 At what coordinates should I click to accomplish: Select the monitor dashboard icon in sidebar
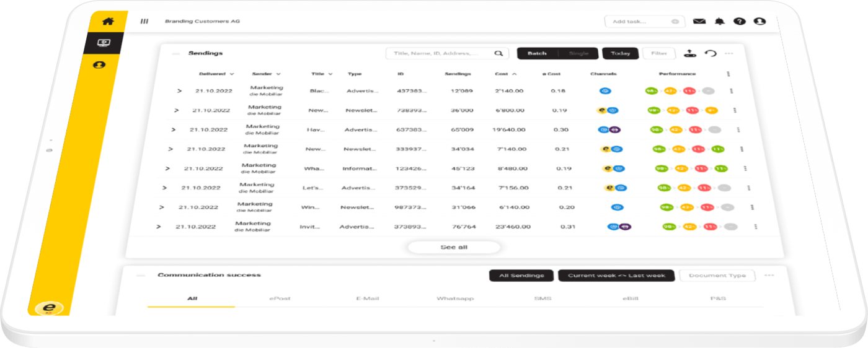[103, 43]
